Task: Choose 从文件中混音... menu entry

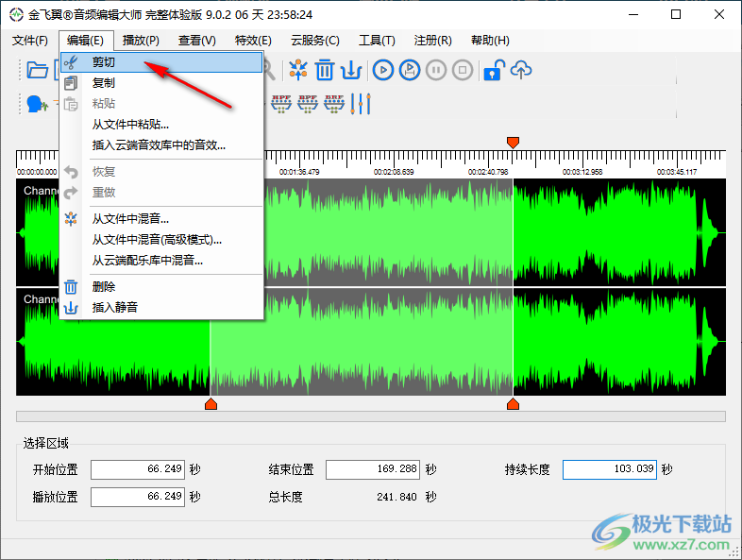Action: click(x=161, y=219)
